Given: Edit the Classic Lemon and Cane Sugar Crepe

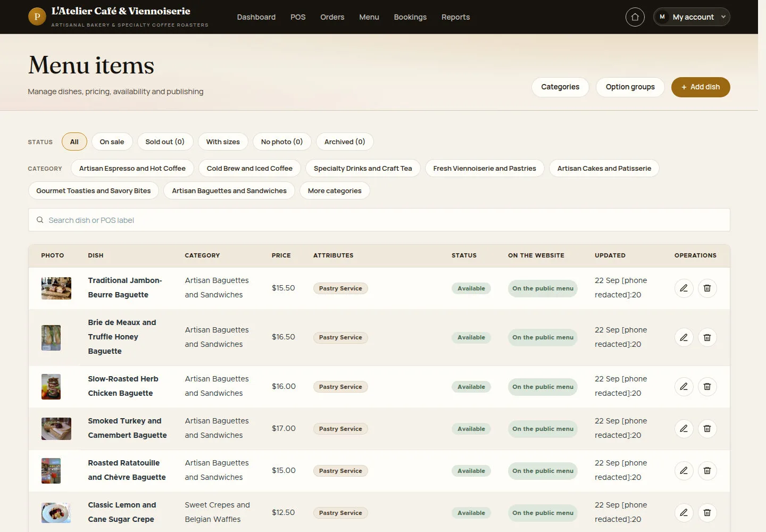Looking at the screenshot, I should point(684,513).
